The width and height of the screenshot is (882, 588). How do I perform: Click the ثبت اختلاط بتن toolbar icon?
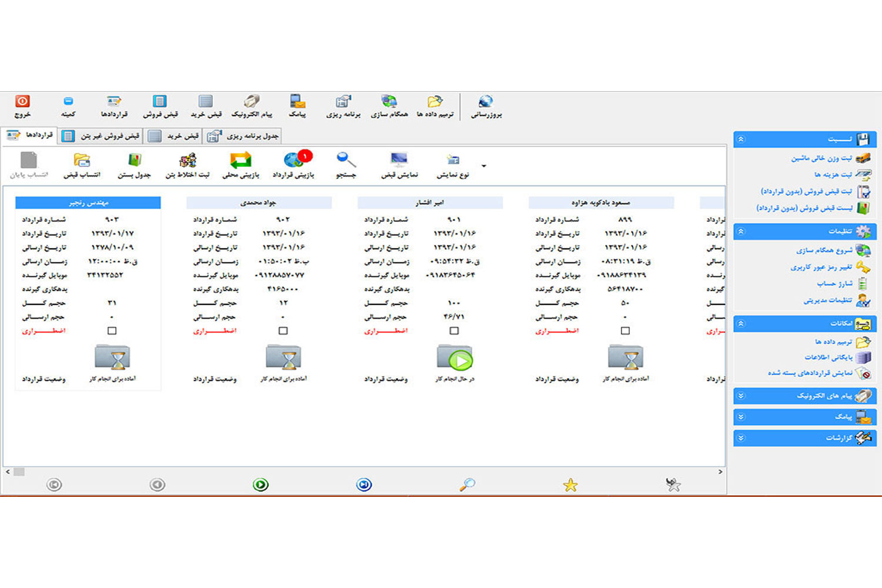click(x=188, y=160)
